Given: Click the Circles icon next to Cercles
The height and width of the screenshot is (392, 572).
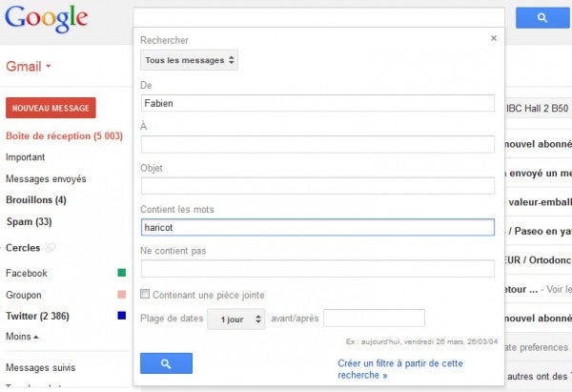Looking at the screenshot, I should click(x=51, y=248).
